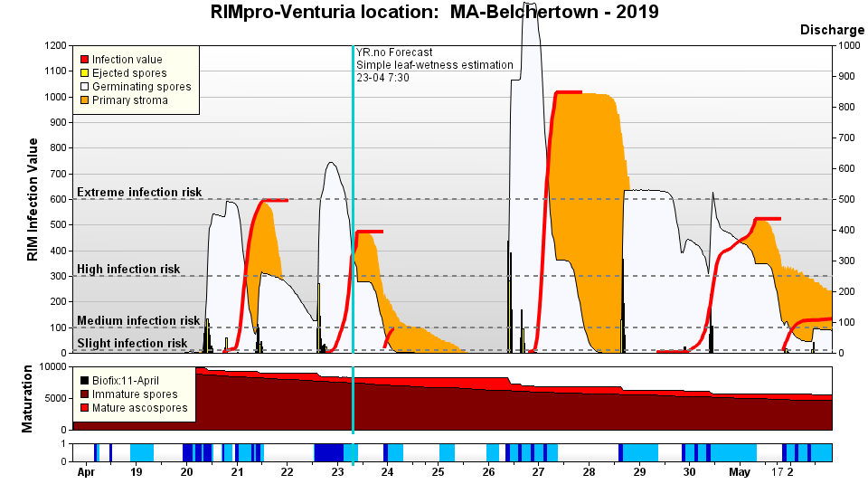Click the black Biofix:11-April legend swatch
The height and width of the screenshot is (484, 868).
(x=85, y=381)
